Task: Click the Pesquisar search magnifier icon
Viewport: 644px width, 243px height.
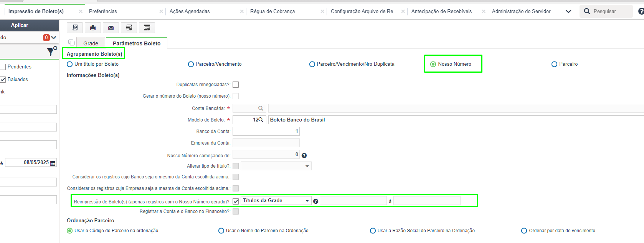Action: pyautogui.click(x=587, y=12)
